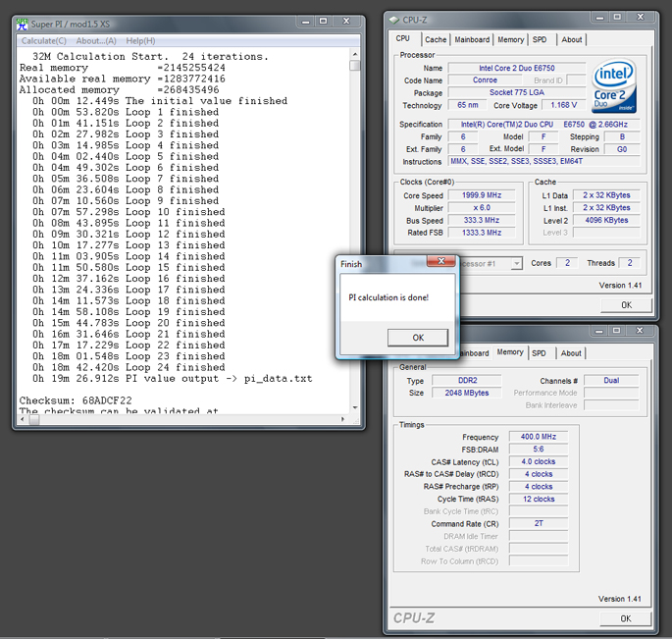Click scroll down arrow in Super PI output

[x=355, y=407]
